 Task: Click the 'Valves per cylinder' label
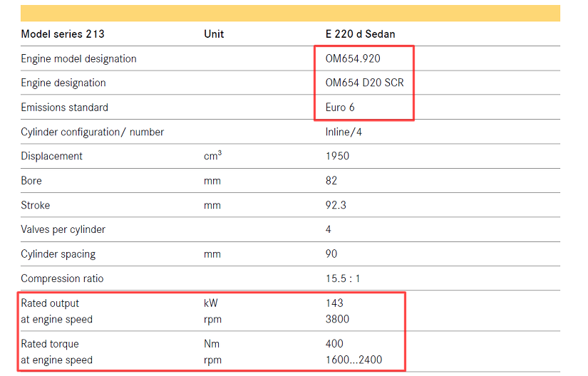point(63,229)
